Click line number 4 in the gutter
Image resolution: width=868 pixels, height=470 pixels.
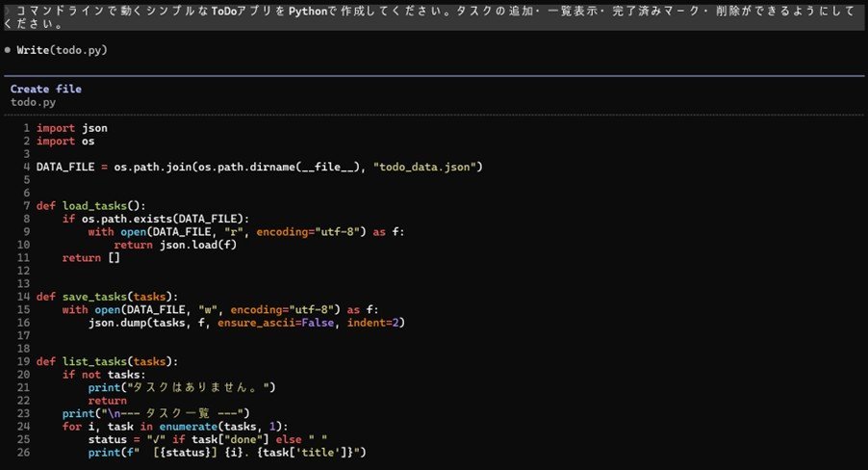tap(26, 167)
